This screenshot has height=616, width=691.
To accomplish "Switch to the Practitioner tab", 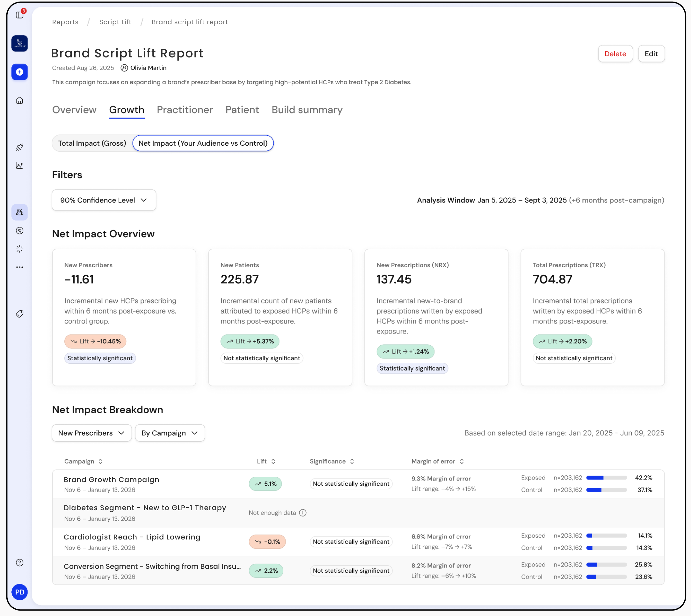I will pos(185,110).
